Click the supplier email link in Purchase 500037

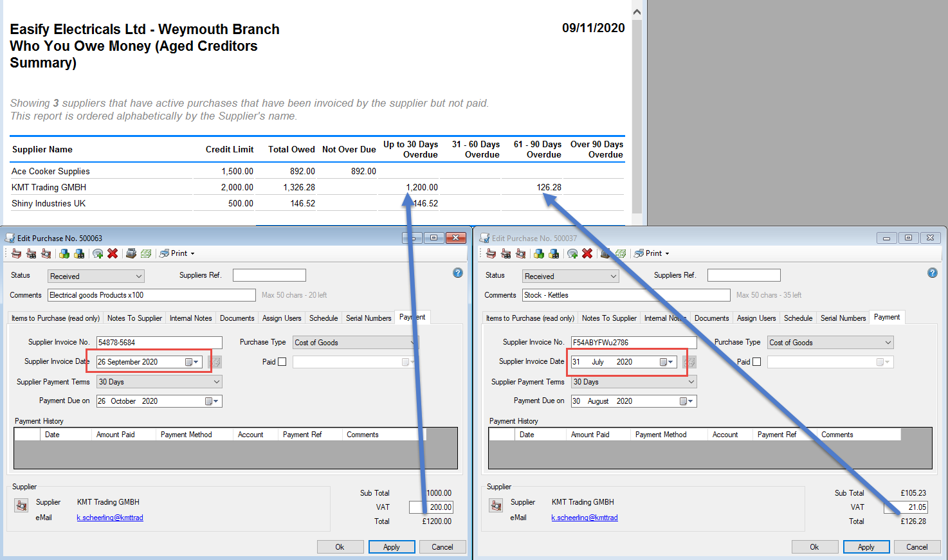[x=584, y=518]
